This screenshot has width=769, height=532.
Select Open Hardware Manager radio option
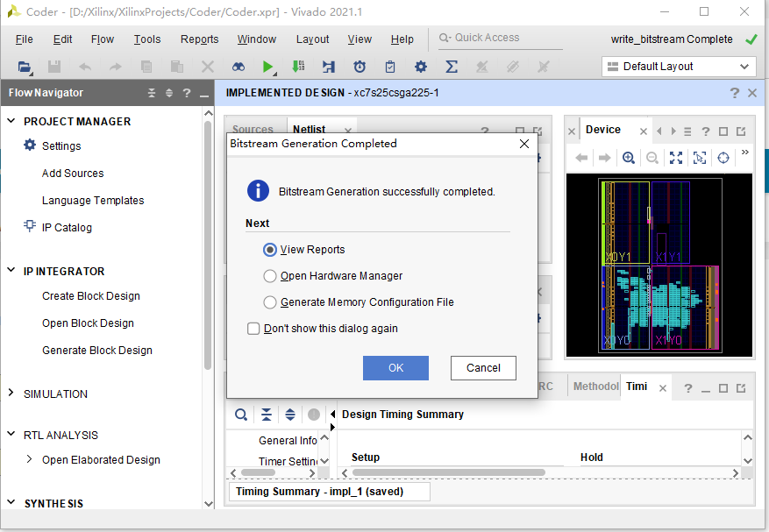click(x=270, y=276)
